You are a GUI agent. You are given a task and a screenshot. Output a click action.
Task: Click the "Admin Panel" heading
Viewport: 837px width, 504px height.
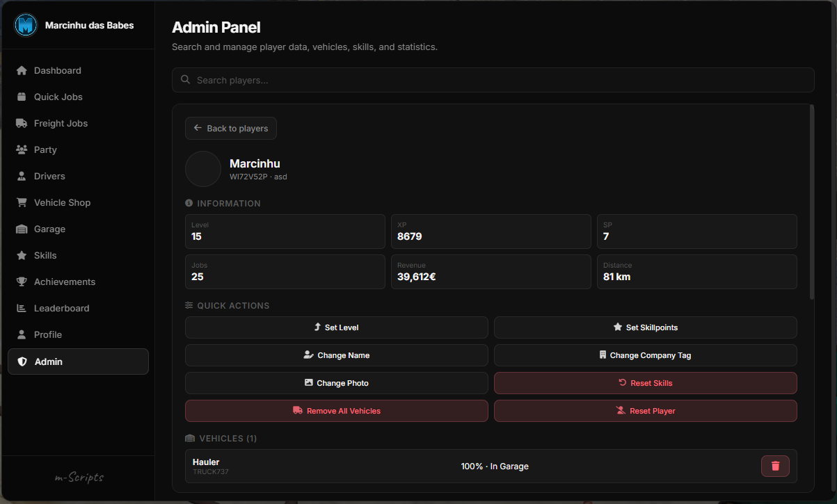(x=216, y=27)
